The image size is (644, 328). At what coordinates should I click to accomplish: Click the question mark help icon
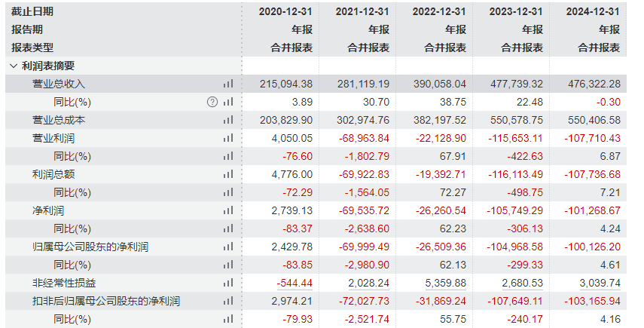[x=212, y=102]
